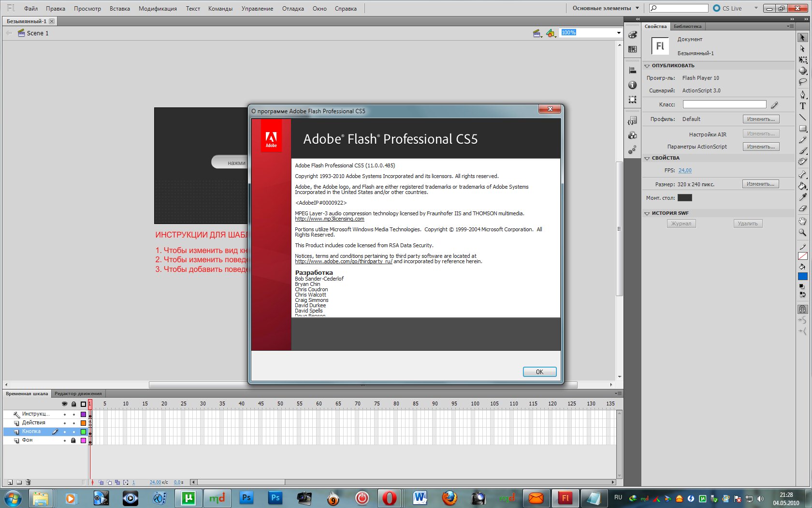Open the Файл menu
This screenshot has width=812, height=508.
31,9
